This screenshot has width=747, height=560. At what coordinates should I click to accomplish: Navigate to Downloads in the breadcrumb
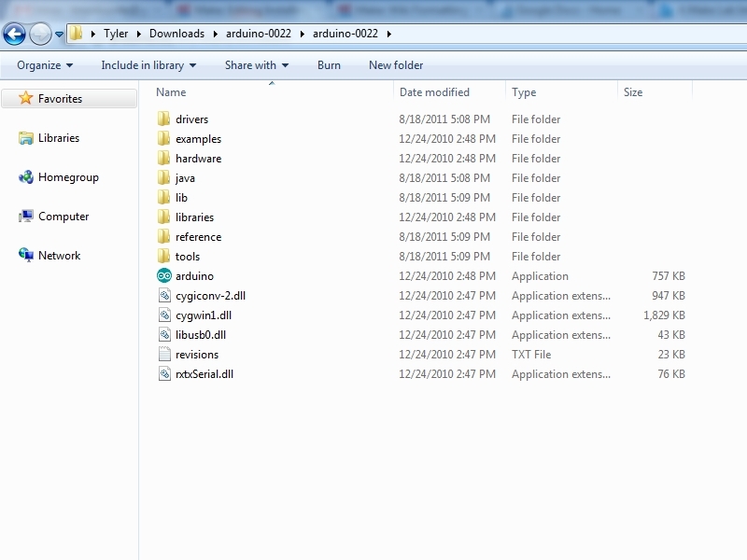pyautogui.click(x=176, y=34)
